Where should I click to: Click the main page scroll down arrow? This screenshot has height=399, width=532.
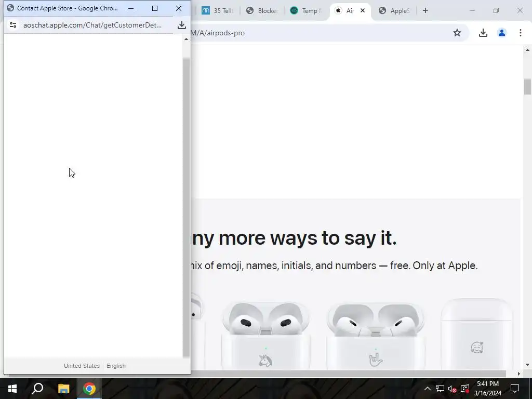tap(527, 365)
